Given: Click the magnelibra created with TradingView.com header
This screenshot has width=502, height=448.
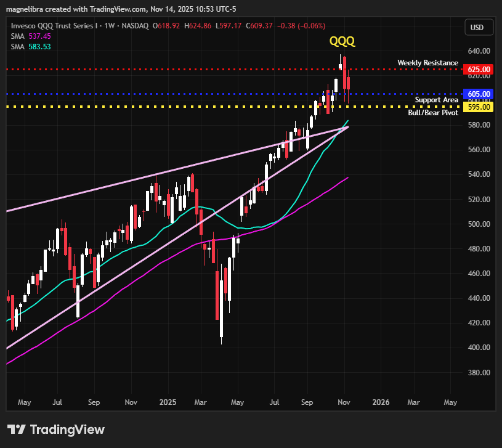Looking at the screenshot, I should coord(121,9).
